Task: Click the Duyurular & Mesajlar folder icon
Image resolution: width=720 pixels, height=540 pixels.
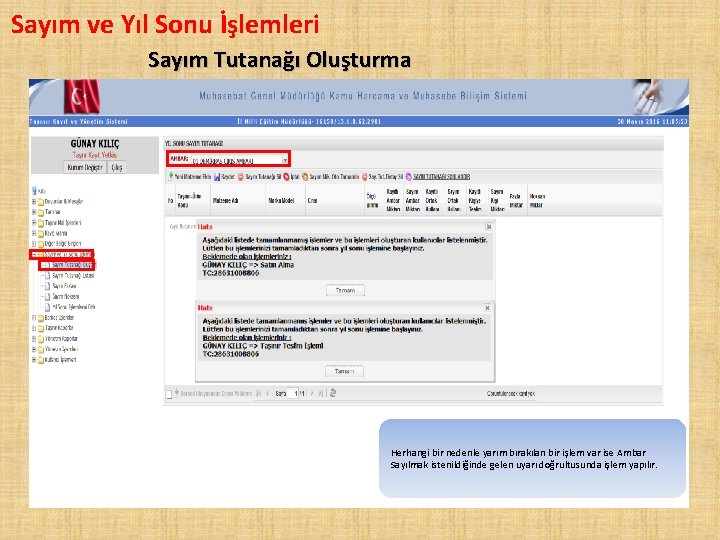Action: tap(41, 202)
